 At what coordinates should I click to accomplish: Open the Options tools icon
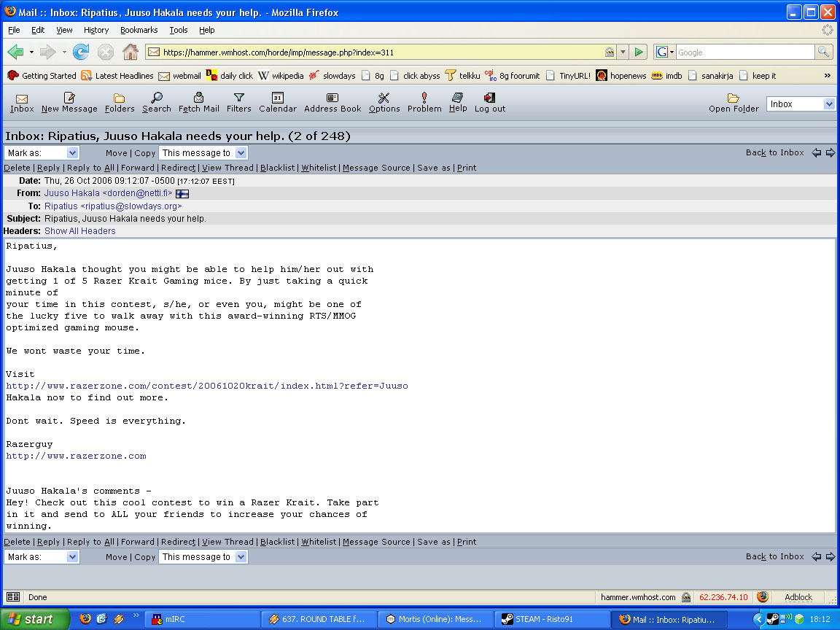384,103
